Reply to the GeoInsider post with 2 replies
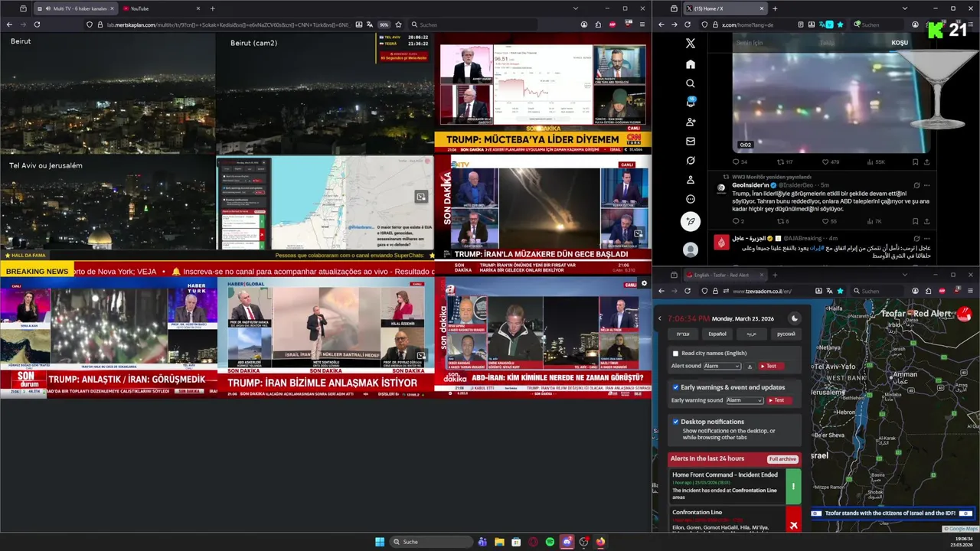Image resolution: width=980 pixels, height=551 pixels. [736, 221]
